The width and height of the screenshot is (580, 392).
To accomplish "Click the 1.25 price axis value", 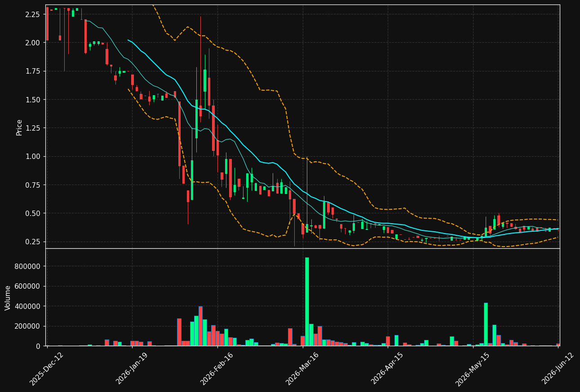I will tap(33, 128).
